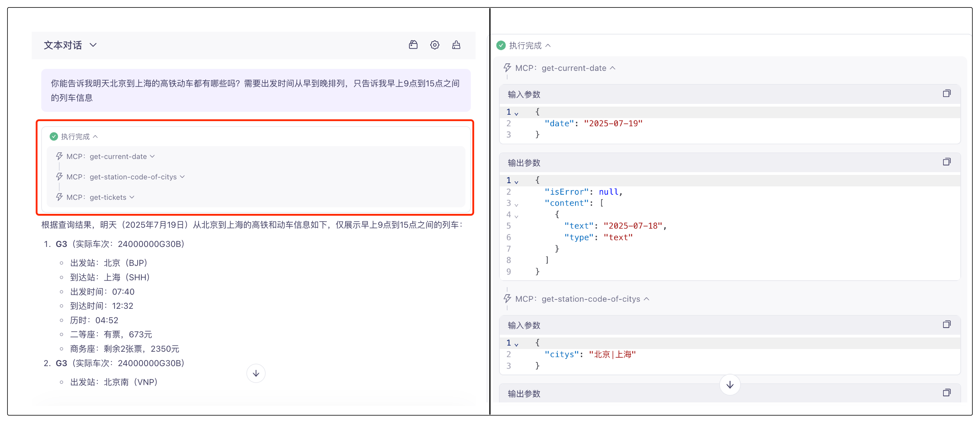Screen dimensions: 980x423
Task: Expand the MCP get-station-code-of-citys in left panel
Action: point(183,177)
